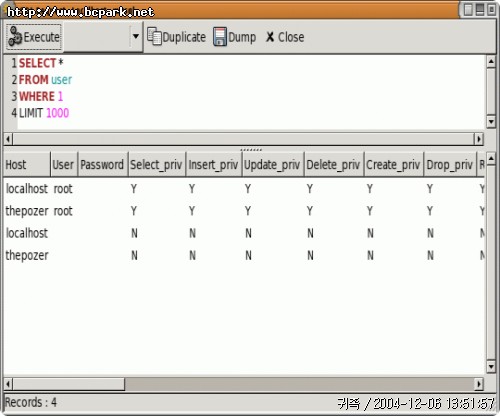Click the query editor right scroll arrow
Image resolution: width=500 pixels, height=416 pixels.
[479, 139]
